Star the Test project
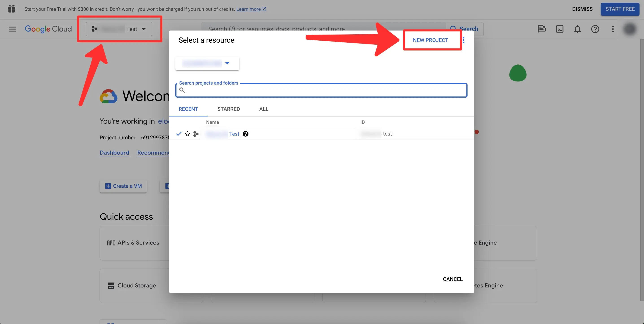The height and width of the screenshot is (324, 644). click(x=187, y=134)
